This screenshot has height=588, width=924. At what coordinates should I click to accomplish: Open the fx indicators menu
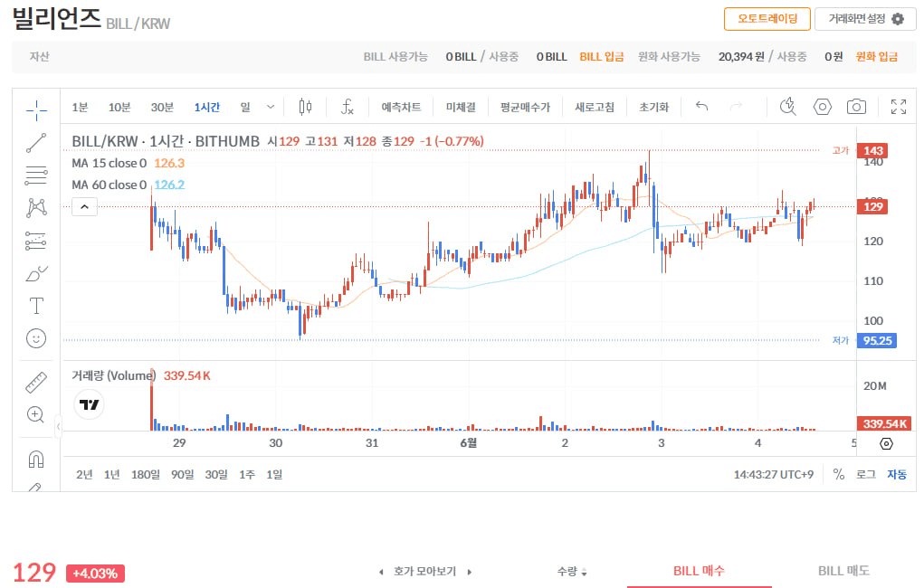tap(348, 107)
